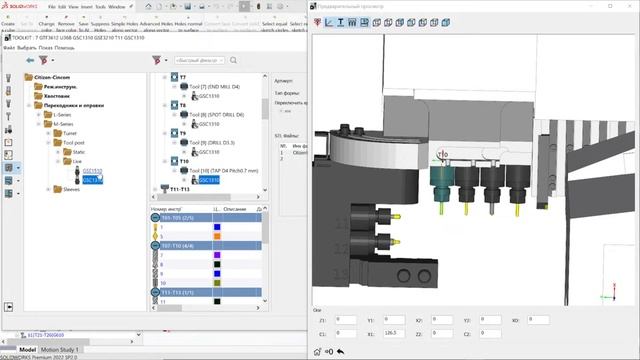Open the quick filter combo box
The height and width of the screenshot is (360, 640).
click(x=200, y=60)
